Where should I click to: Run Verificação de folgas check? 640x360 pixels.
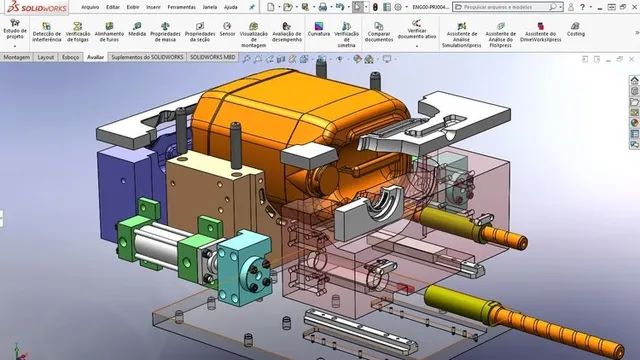78,32
